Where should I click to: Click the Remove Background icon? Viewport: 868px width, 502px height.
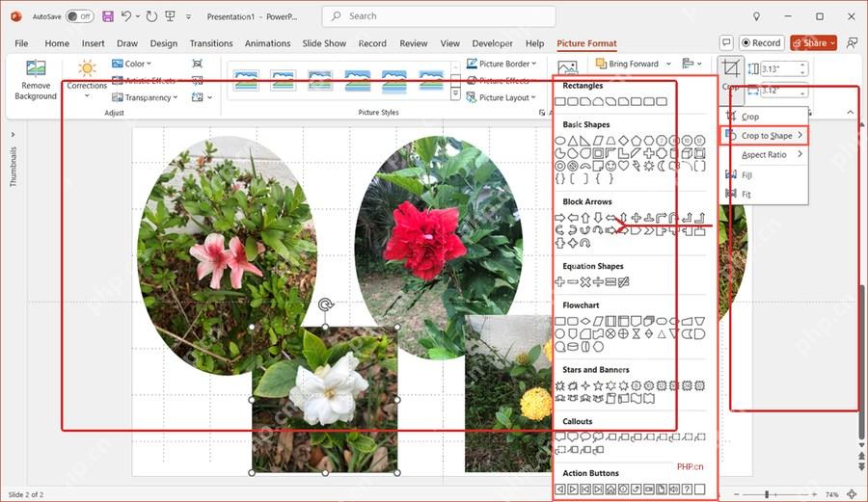coord(36,68)
